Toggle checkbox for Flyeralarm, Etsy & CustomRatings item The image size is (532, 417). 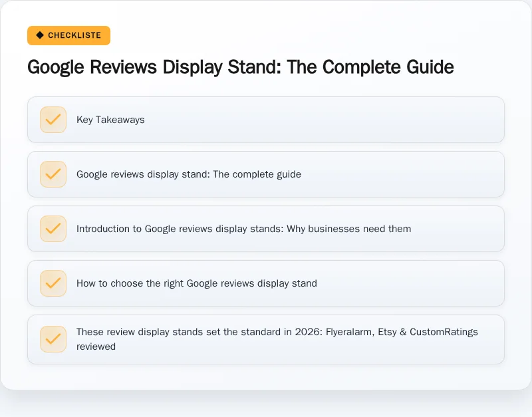pyautogui.click(x=53, y=339)
